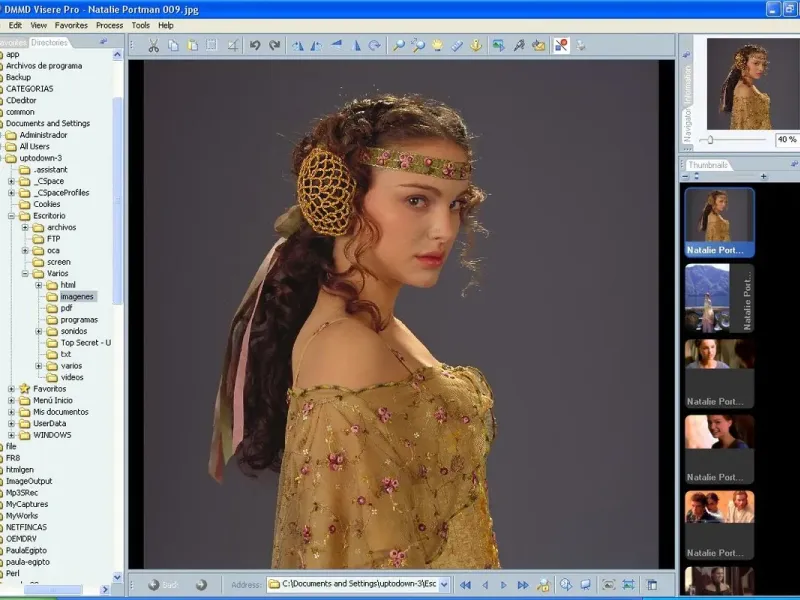This screenshot has width=800, height=600.
Task: Flip the image horizontally with the toolbar icon
Action: pos(356,46)
